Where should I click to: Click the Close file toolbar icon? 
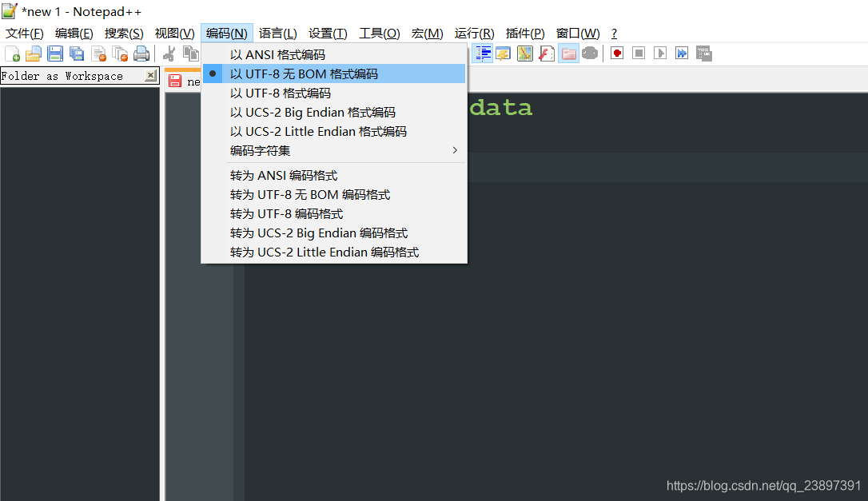(98, 54)
